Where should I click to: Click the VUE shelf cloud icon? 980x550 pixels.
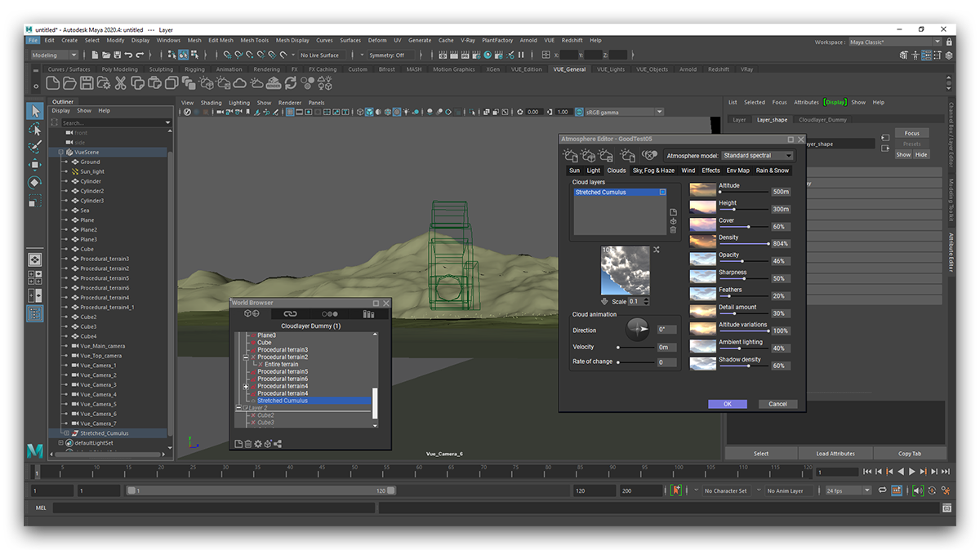[238, 82]
